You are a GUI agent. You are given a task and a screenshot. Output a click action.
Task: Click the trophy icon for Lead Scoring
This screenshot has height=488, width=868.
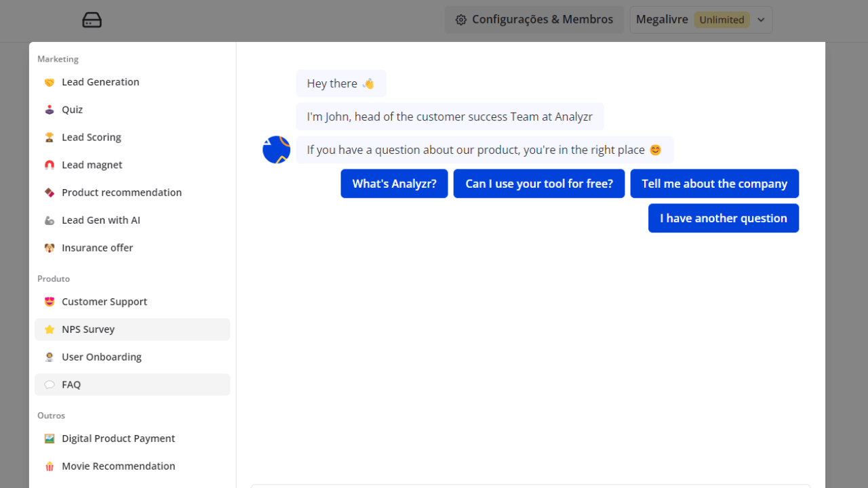[50, 138]
